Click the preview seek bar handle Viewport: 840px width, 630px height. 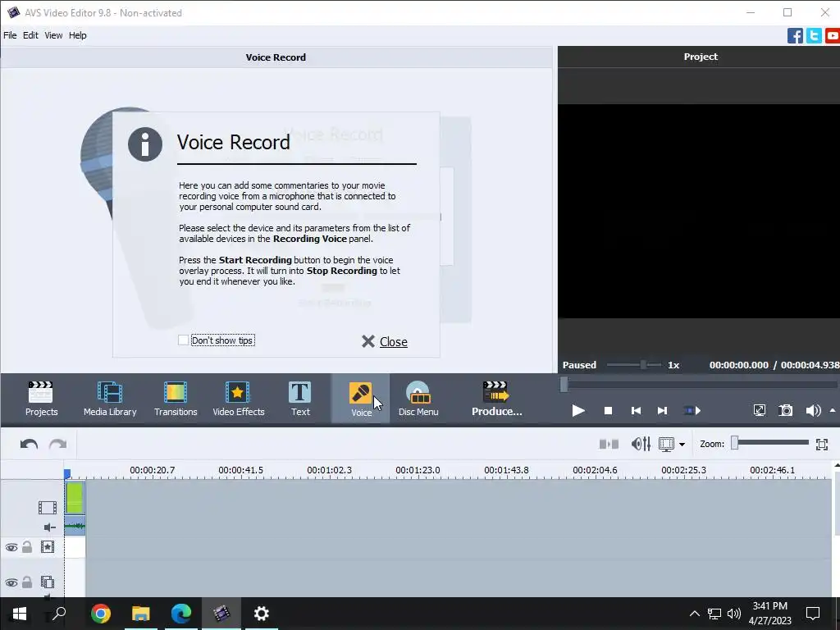point(564,385)
